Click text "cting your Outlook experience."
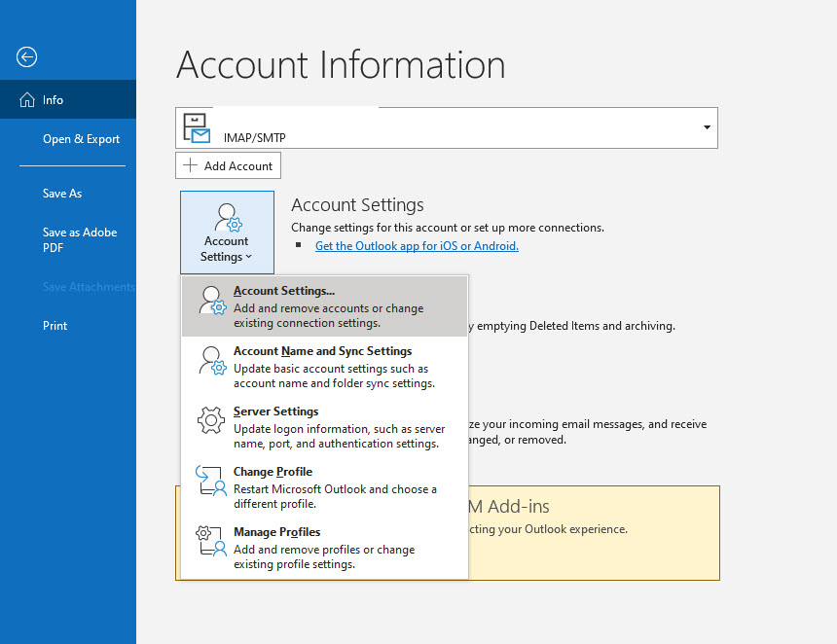 pos(548,529)
